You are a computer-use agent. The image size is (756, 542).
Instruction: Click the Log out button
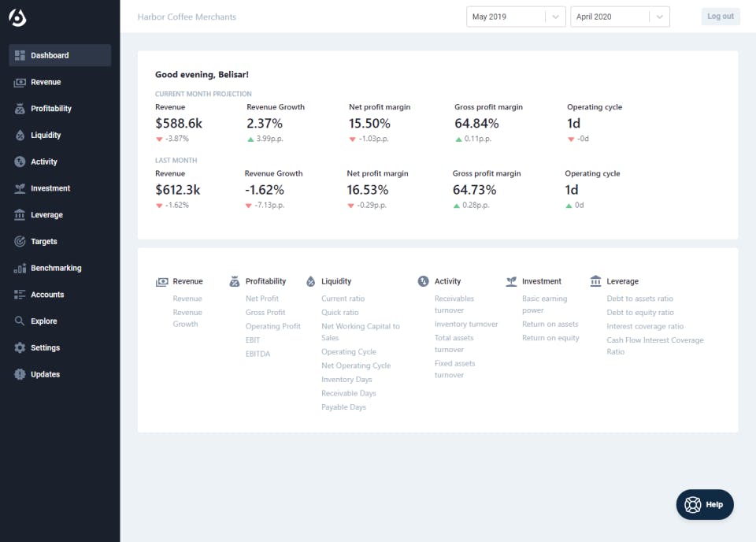(721, 17)
